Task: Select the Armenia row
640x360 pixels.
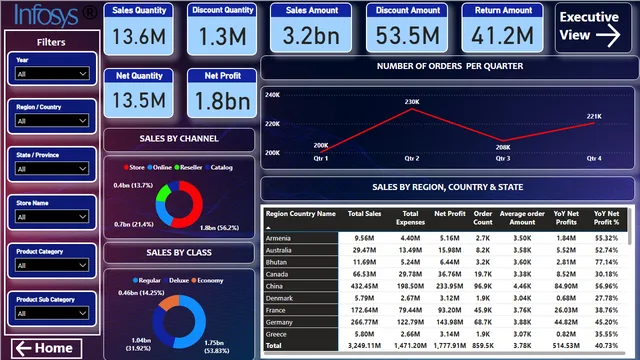Action: (x=445, y=238)
